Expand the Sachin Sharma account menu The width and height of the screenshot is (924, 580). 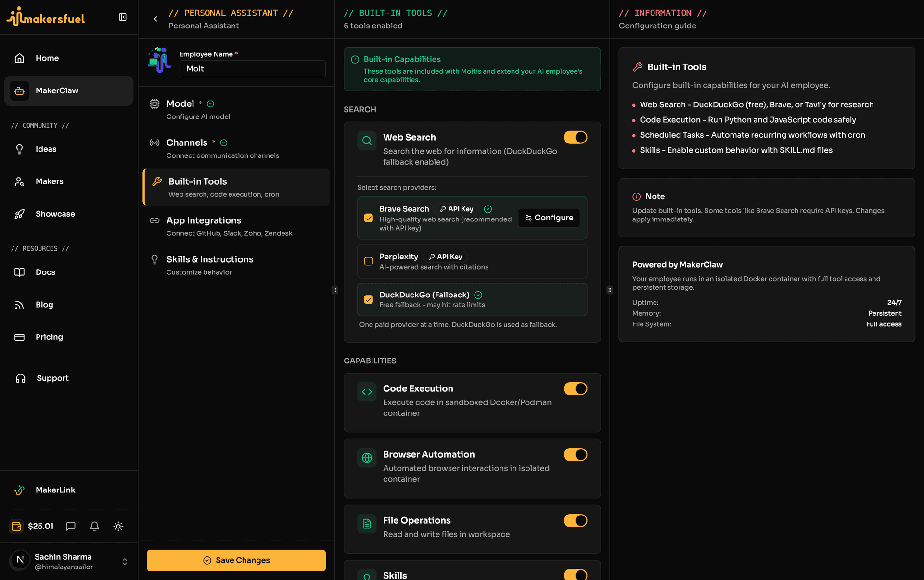pos(125,562)
